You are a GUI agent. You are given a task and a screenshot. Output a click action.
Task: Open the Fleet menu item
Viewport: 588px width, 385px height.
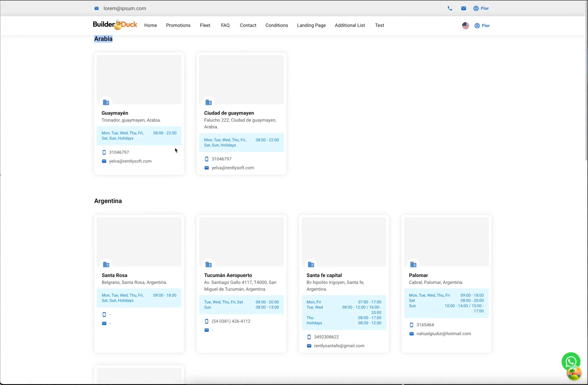tap(205, 26)
